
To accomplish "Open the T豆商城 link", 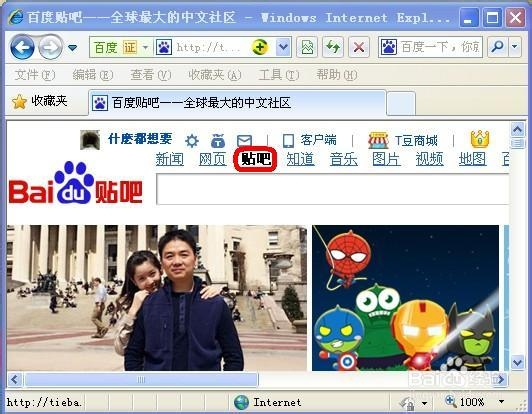I will click(416, 140).
